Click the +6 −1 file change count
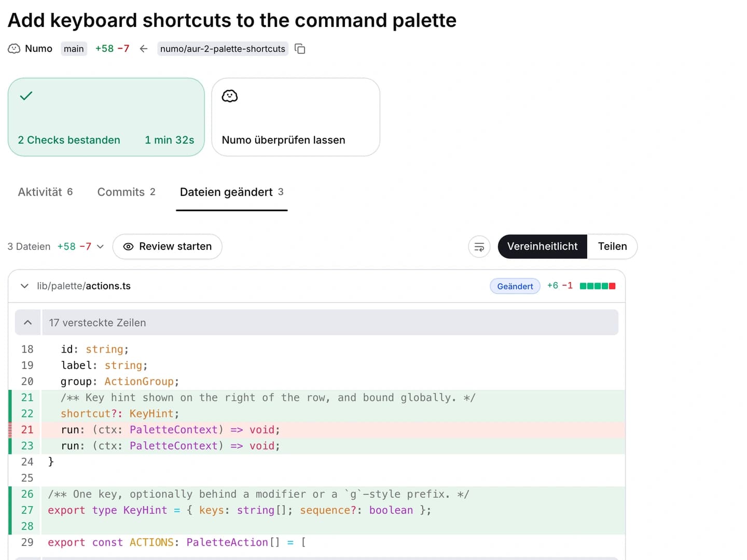 coord(560,286)
